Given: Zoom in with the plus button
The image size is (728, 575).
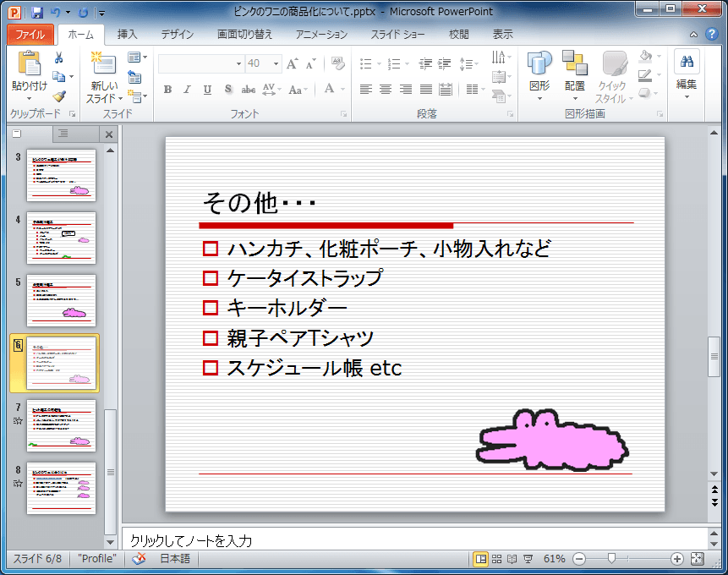Looking at the screenshot, I should pos(677,559).
